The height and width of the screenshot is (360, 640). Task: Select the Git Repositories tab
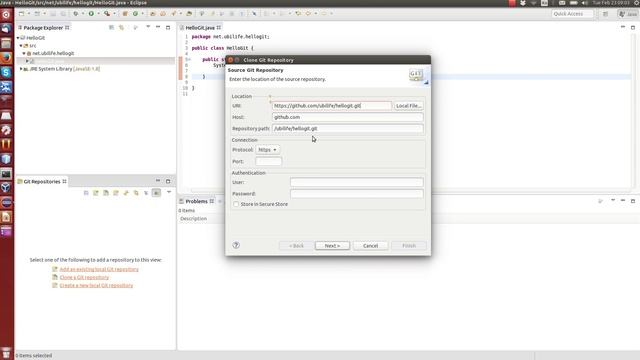pyautogui.click(x=42, y=181)
